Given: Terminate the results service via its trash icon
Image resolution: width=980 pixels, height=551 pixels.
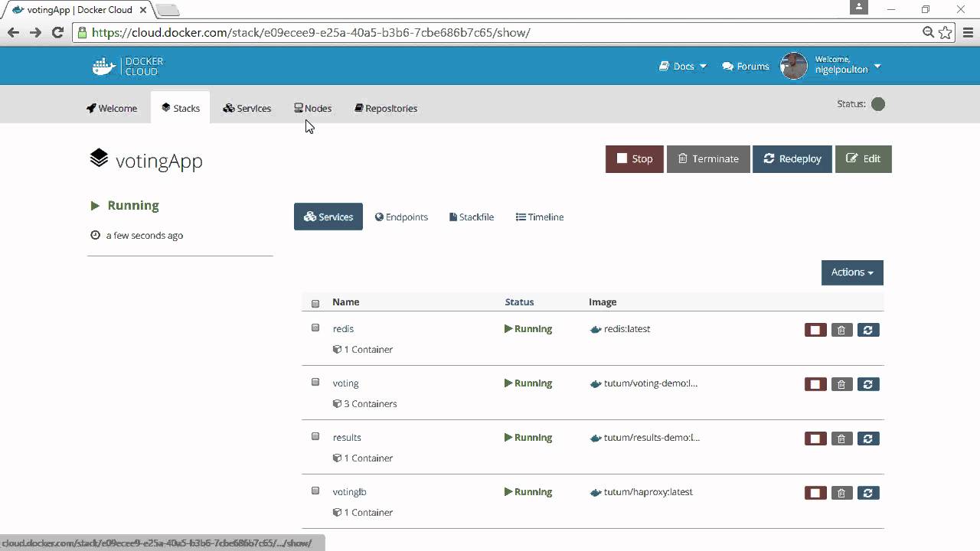Looking at the screenshot, I should (841, 439).
